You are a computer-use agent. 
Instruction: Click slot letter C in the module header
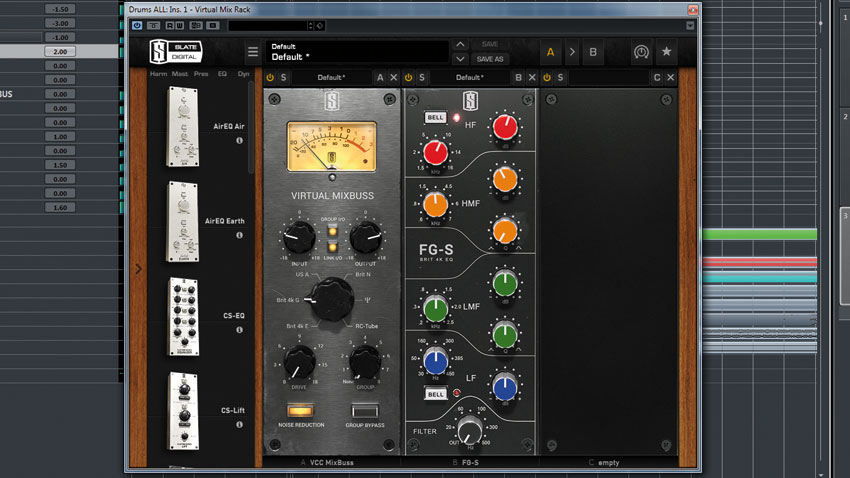coord(657,77)
